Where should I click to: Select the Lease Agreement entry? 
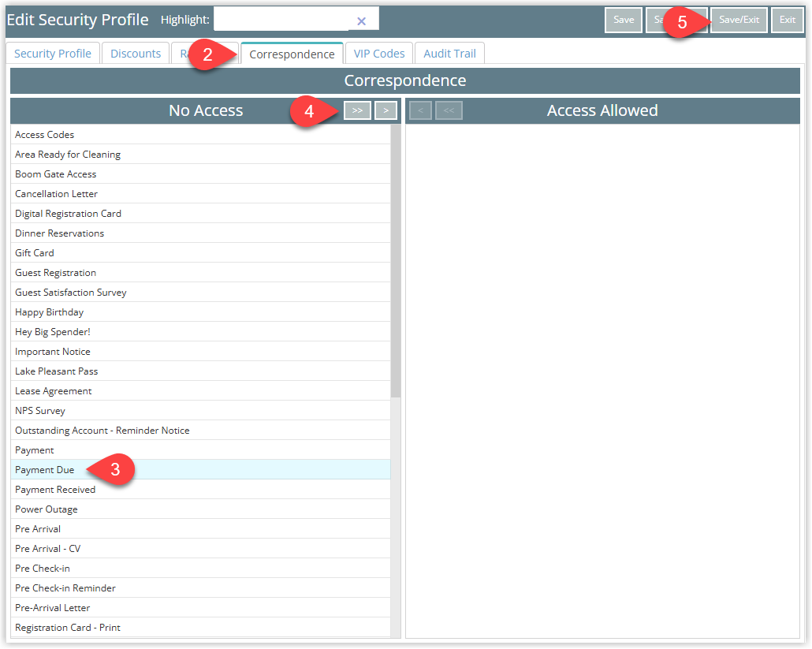pos(54,391)
